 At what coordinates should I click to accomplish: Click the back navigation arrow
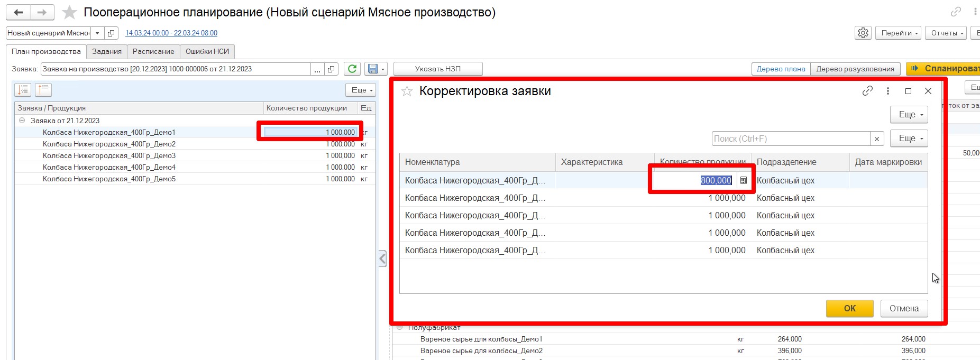19,12
